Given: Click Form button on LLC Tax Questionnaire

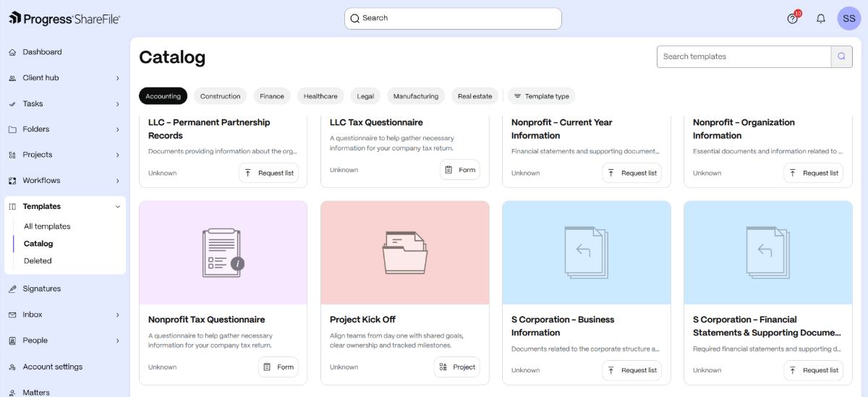Looking at the screenshot, I should pyautogui.click(x=459, y=170).
